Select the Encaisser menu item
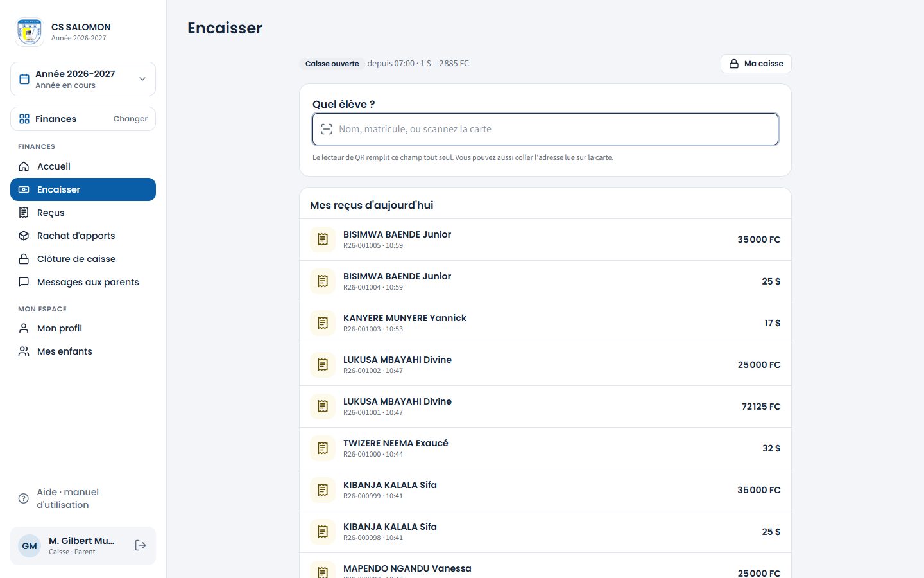This screenshot has width=924, height=578. tap(83, 189)
